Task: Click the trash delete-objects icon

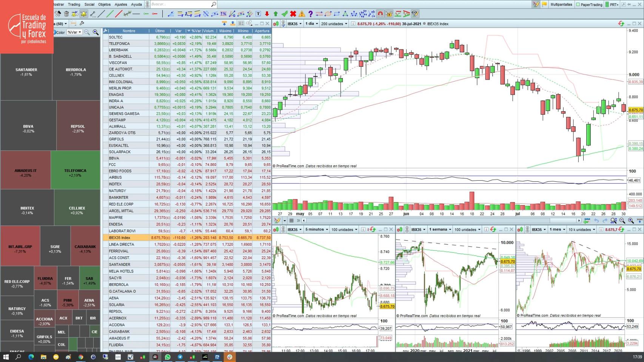Action: (66, 14)
